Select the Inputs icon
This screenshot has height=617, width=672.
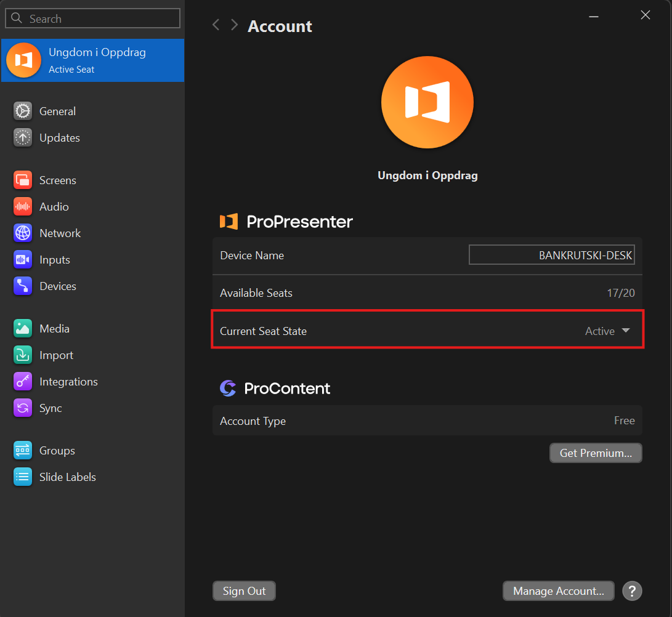click(x=23, y=260)
